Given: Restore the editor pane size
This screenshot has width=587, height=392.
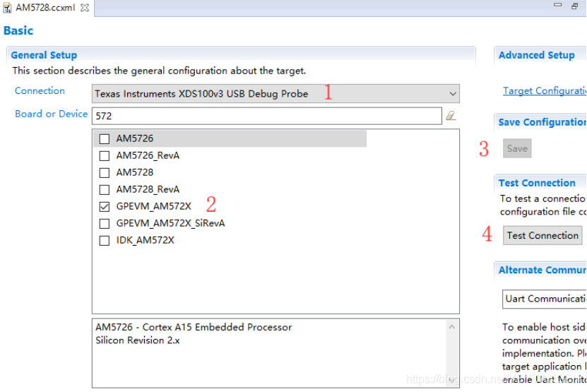Looking at the screenshot, I should tap(575, 6).
